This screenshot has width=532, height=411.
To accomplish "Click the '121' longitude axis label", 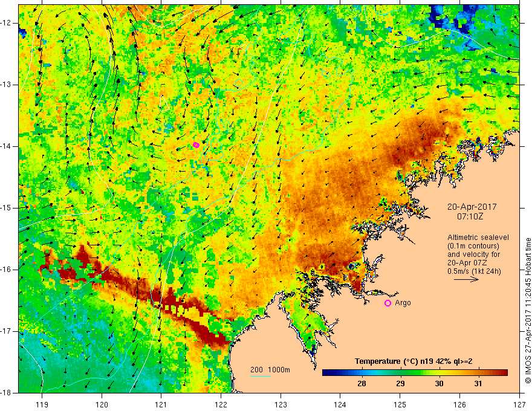I will [x=161, y=404].
